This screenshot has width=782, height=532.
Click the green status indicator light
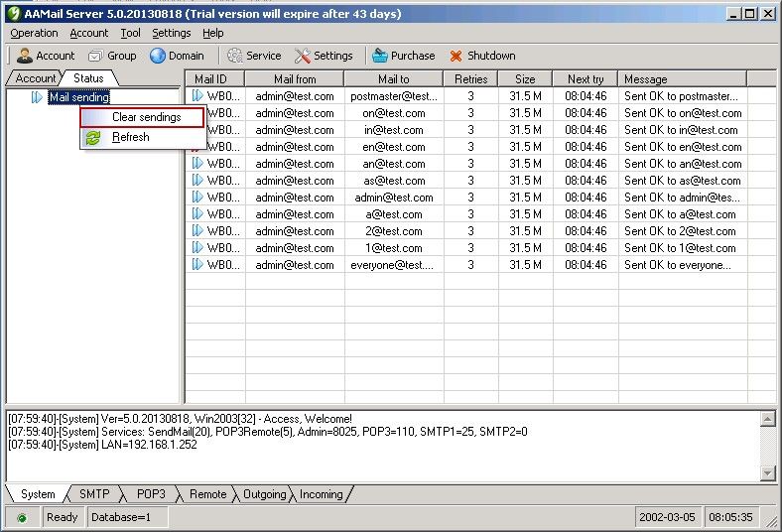click(x=22, y=518)
